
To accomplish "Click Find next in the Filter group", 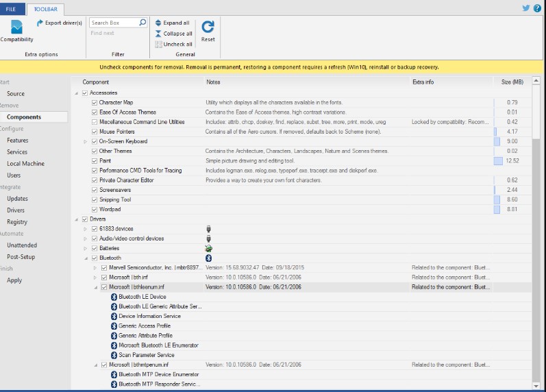I will pyautogui.click(x=103, y=33).
